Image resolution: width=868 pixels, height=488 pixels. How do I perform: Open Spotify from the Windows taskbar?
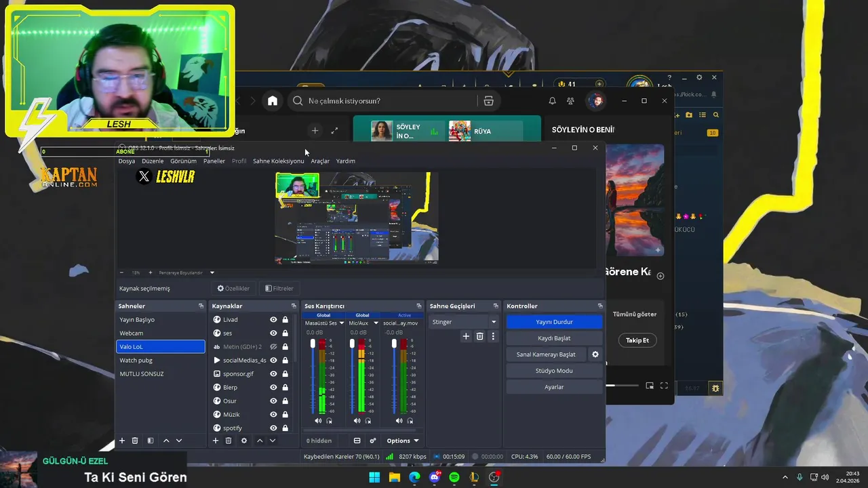pyautogui.click(x=454, y=477)
